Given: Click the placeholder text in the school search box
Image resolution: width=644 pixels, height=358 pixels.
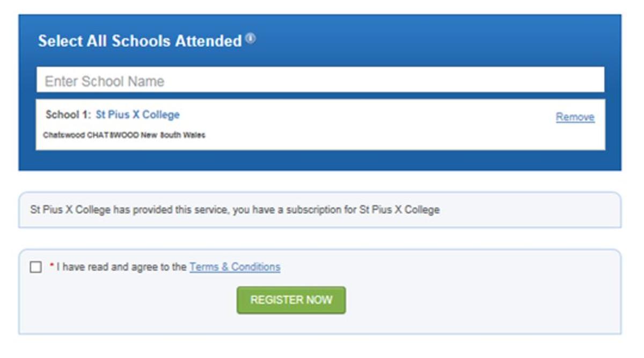Looking at the screenshot, I should point(104,81).
